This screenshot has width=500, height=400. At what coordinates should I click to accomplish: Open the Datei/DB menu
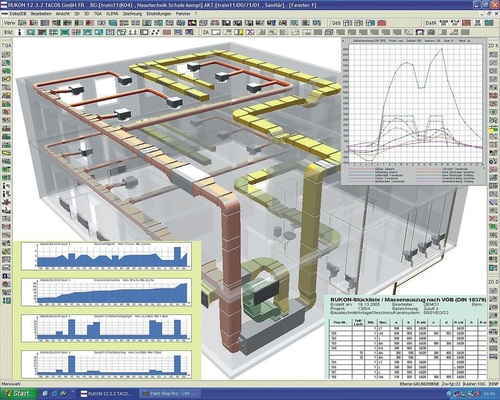coord(18,14)
